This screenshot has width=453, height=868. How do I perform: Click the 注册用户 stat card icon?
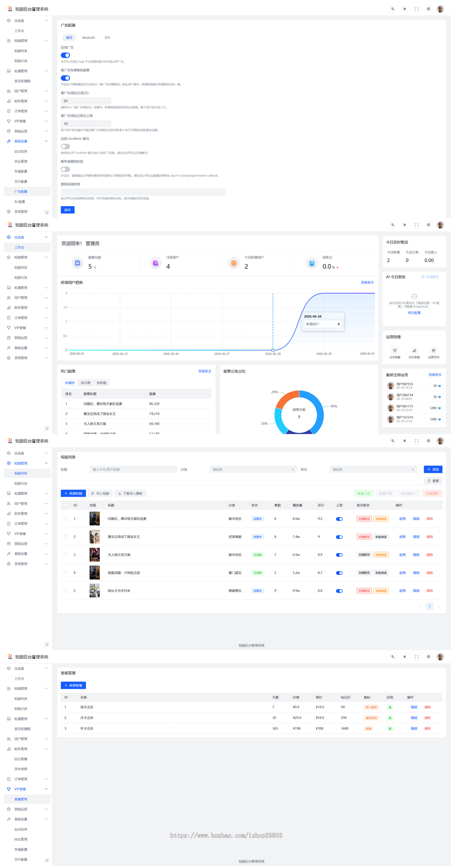click(x=156, y=263)
